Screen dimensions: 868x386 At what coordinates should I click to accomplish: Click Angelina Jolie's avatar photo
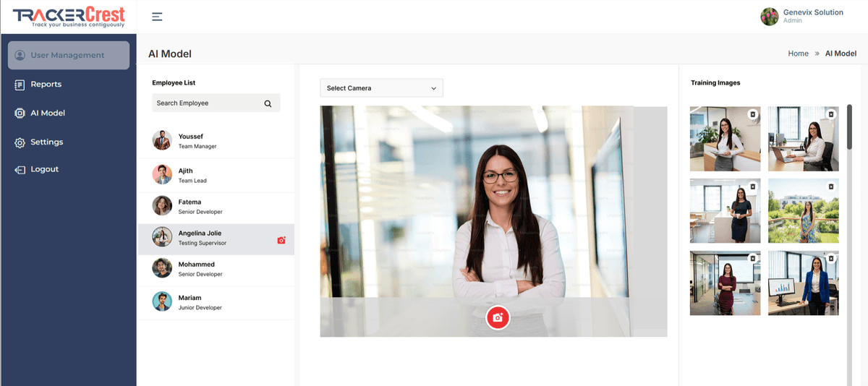coord(162,237)
